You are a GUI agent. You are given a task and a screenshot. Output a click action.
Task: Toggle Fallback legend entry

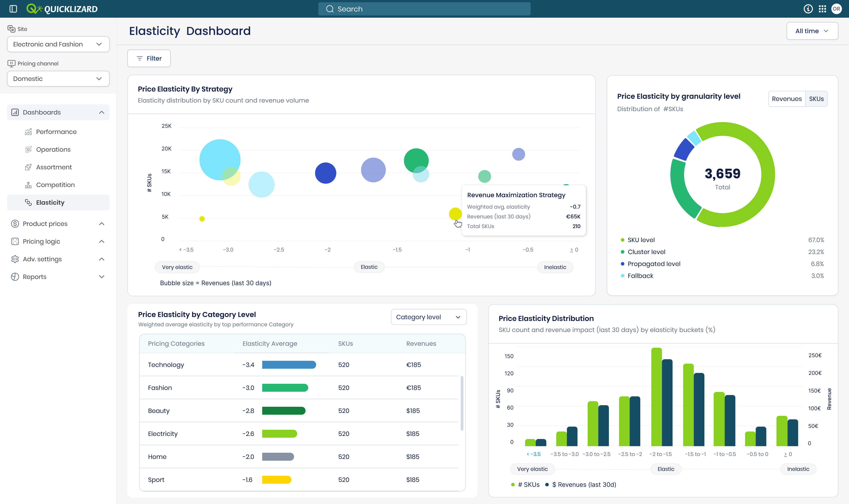pos(637,276)
